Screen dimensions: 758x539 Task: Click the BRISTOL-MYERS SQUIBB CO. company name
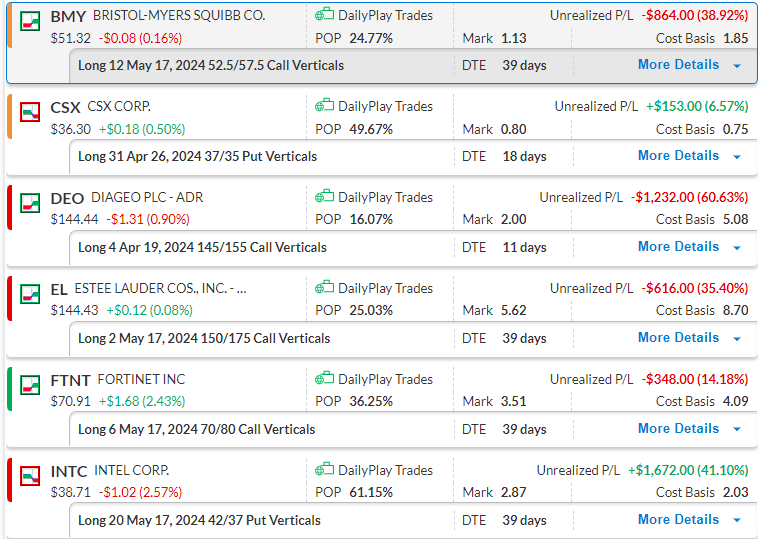(x=179, y=15)
